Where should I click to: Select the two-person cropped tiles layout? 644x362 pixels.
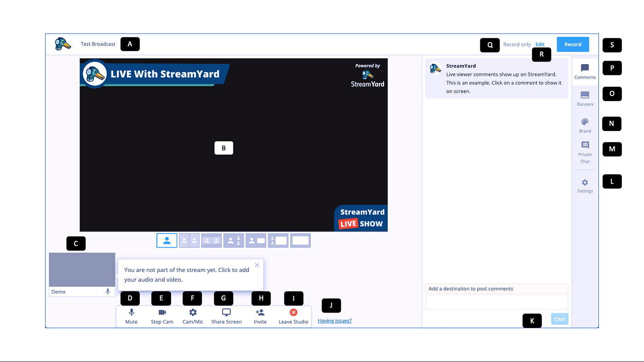tap(211, 240)
